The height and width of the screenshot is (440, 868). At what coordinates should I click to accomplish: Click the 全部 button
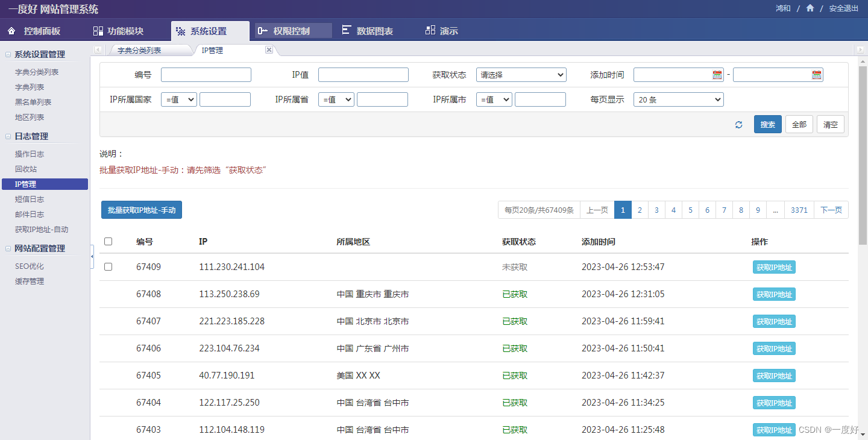pos(799,124)
